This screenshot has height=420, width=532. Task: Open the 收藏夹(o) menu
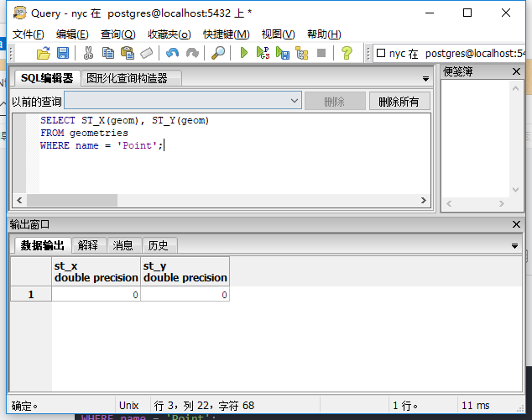tap(170, 34)
